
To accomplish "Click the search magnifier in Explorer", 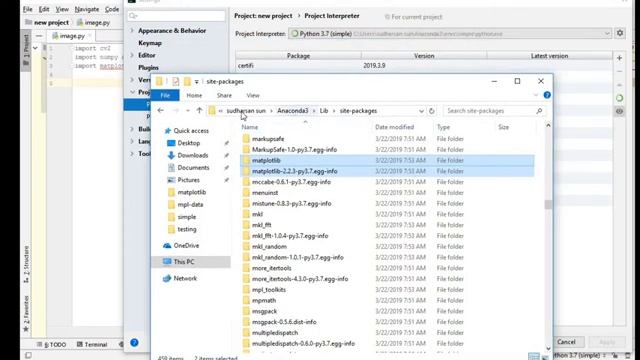I will click(x=539, y=111).
